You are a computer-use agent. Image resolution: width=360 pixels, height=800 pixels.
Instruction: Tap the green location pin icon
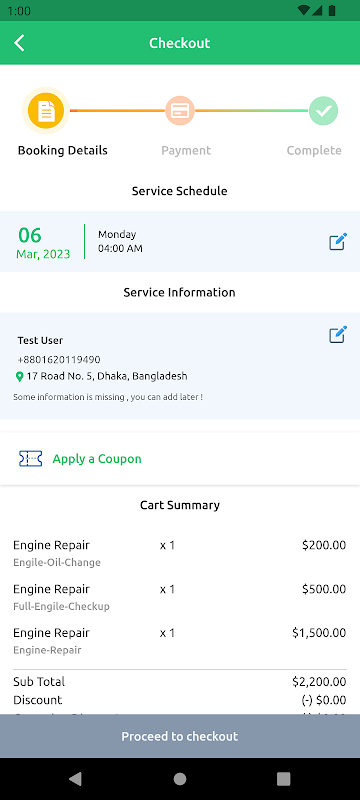19,377
